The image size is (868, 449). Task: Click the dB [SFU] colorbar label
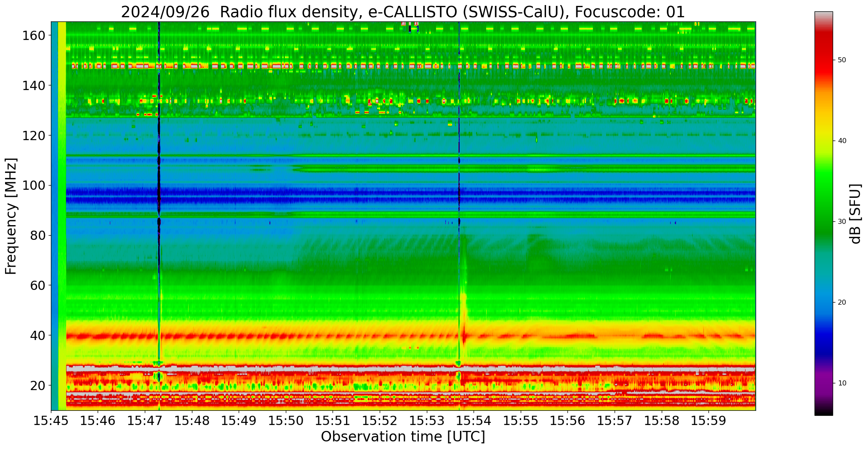click(855, 214)
